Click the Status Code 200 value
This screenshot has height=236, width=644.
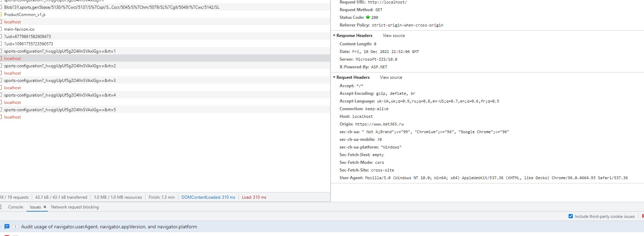point(375,17)
